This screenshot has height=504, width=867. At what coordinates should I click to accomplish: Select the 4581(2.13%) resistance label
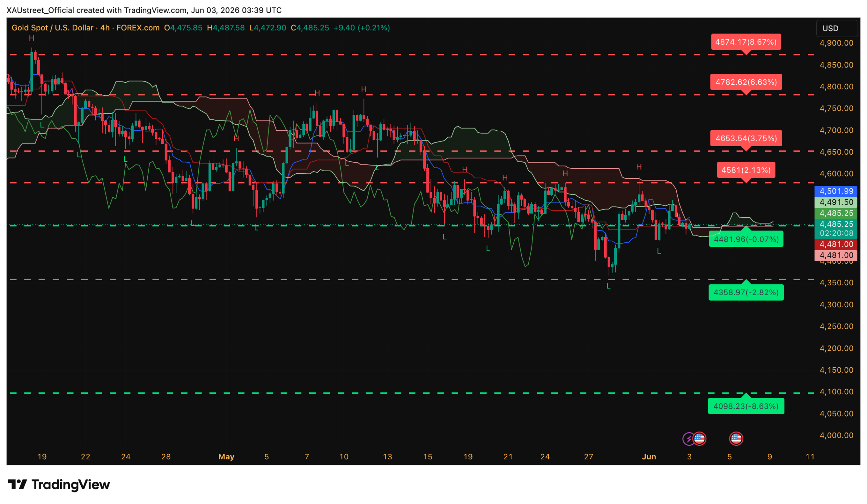coord(746,170)
